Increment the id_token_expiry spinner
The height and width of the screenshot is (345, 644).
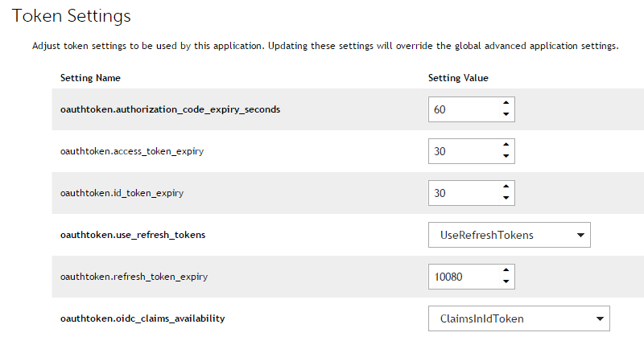[506, 187]
